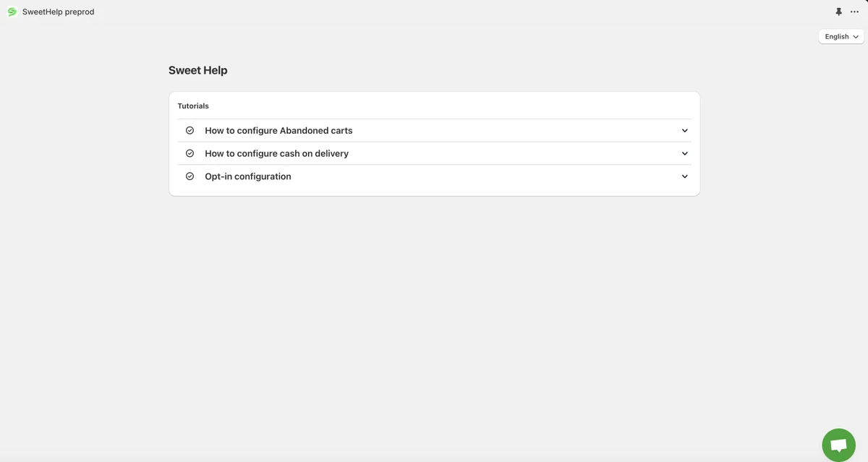Open 'How to configure cash on delivery'
868x462 pixels.
click(x=276, y=153)
